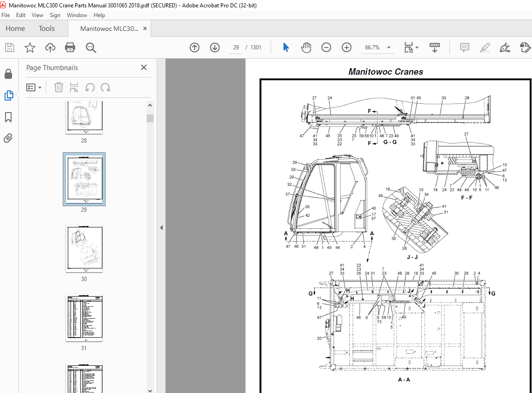The width and height of the screenshot is (532, 393).
Task: Toggle the Page Thumbnails sidebar icon
Action: (8, 95)
